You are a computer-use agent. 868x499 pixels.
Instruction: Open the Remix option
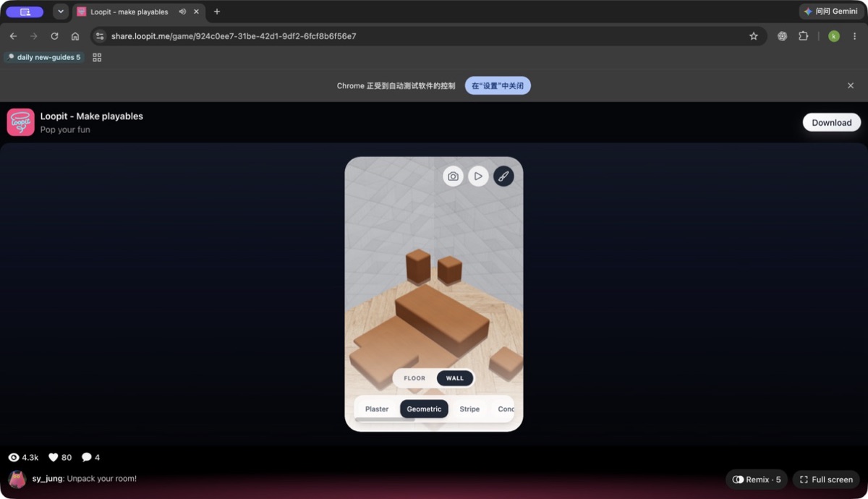757,479
